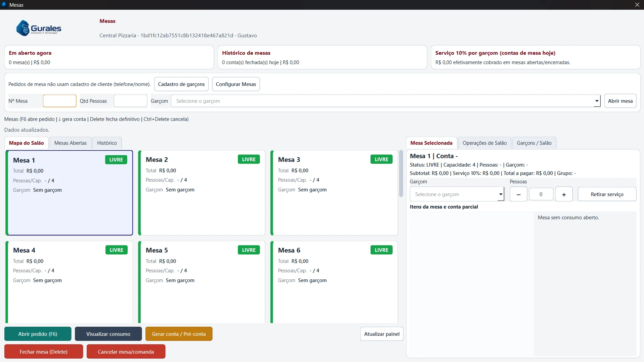
Task: Focus the Nº Mesa input field
Action: click(x=59, y=101)
